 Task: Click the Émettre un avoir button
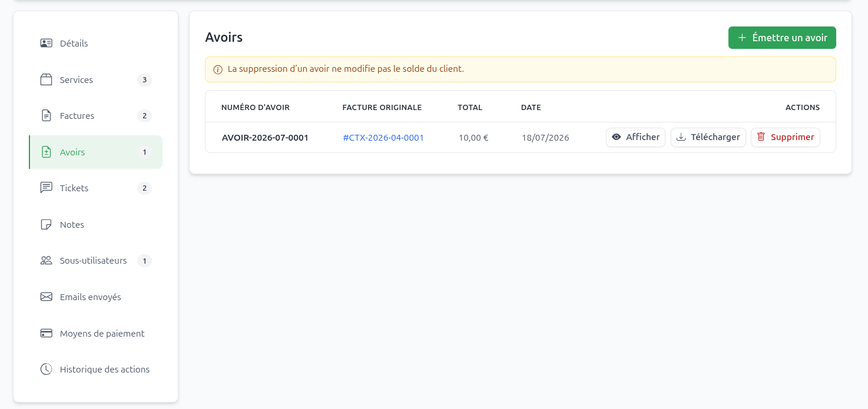(782, 38)
